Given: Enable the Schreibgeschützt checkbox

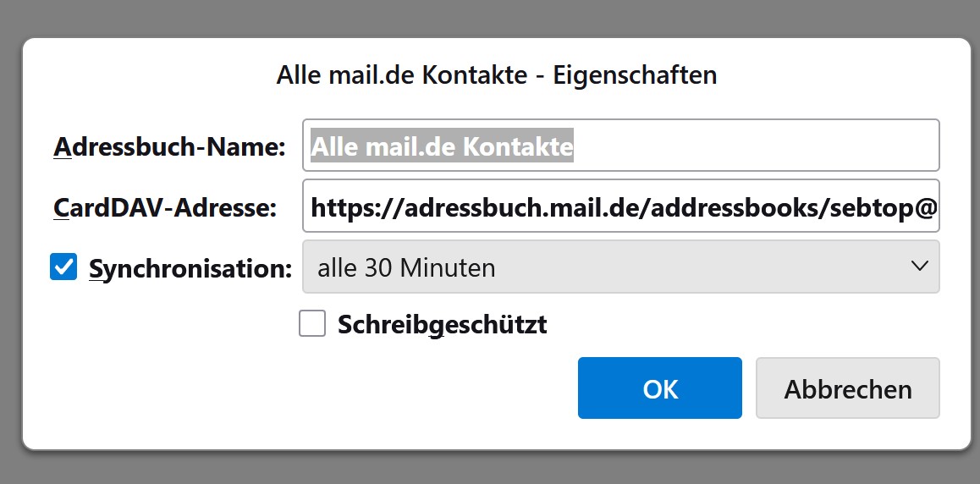Looking at the screenshot, I should click(312, 323).
